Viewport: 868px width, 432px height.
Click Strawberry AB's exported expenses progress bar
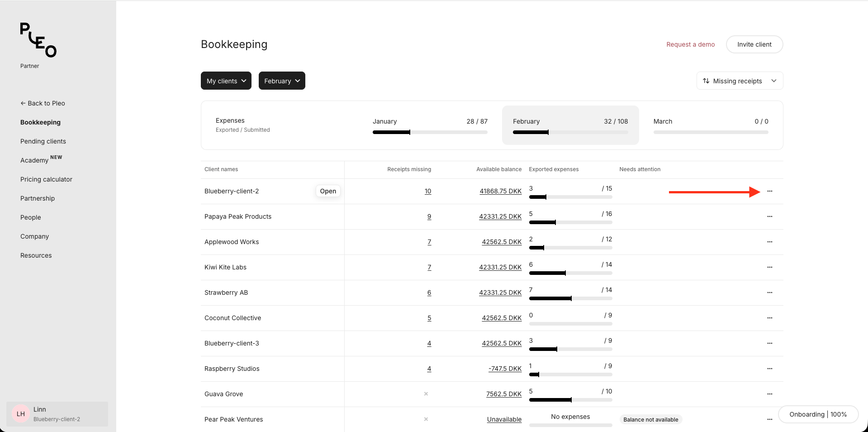click(570, 298)
